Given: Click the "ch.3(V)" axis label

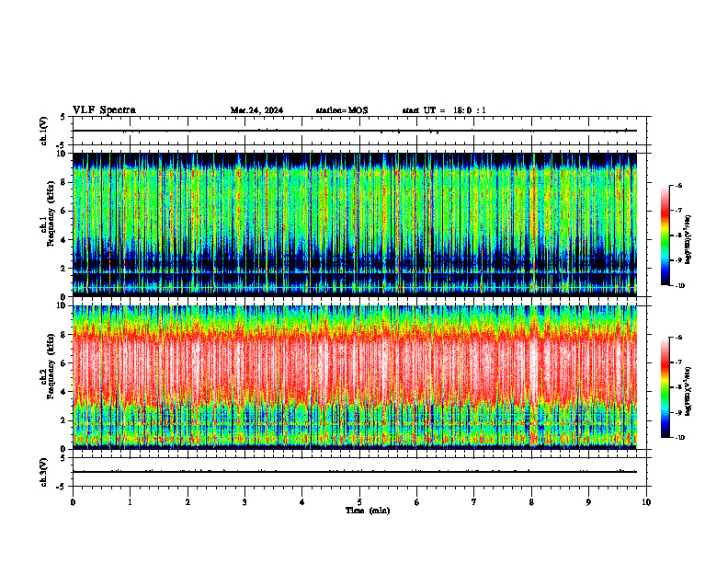Looking at the screenshot, I should point(44,472).
